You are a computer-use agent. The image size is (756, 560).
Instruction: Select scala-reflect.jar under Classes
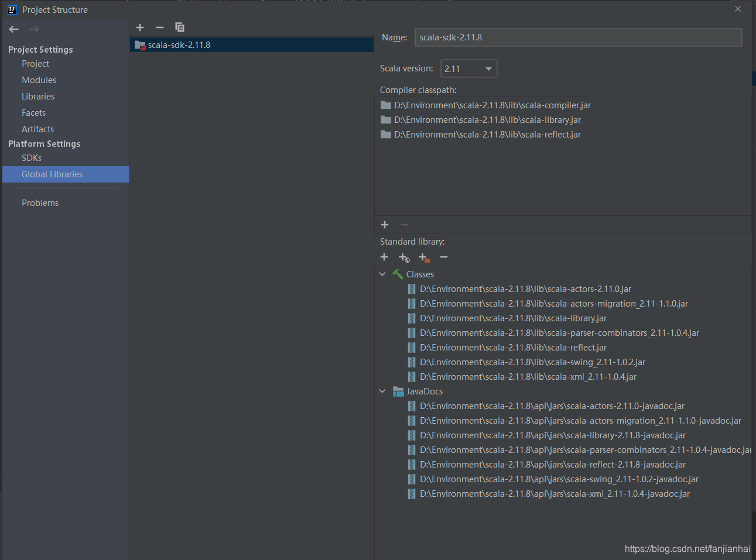pyautogui.click(x=513, y=348)
